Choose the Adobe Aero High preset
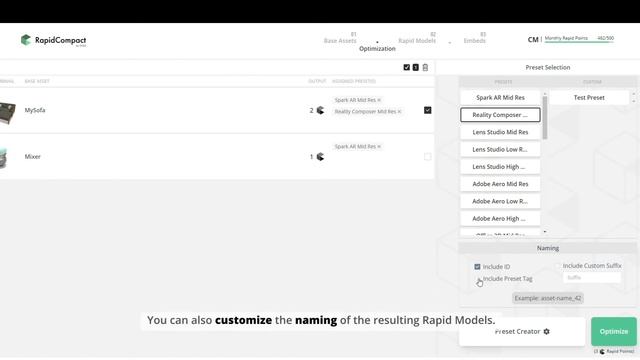 500,218
